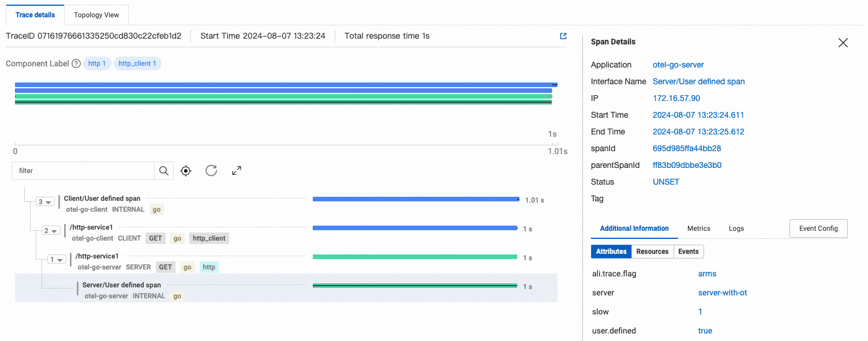Click the green bar in timeline overview
The image size is (868, 341).
(x=283, y=97)
